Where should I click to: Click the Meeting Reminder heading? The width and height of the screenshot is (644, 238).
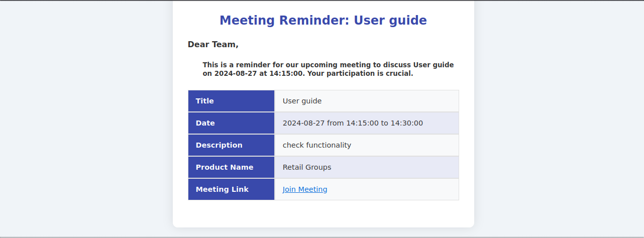(x=323, y=21)
